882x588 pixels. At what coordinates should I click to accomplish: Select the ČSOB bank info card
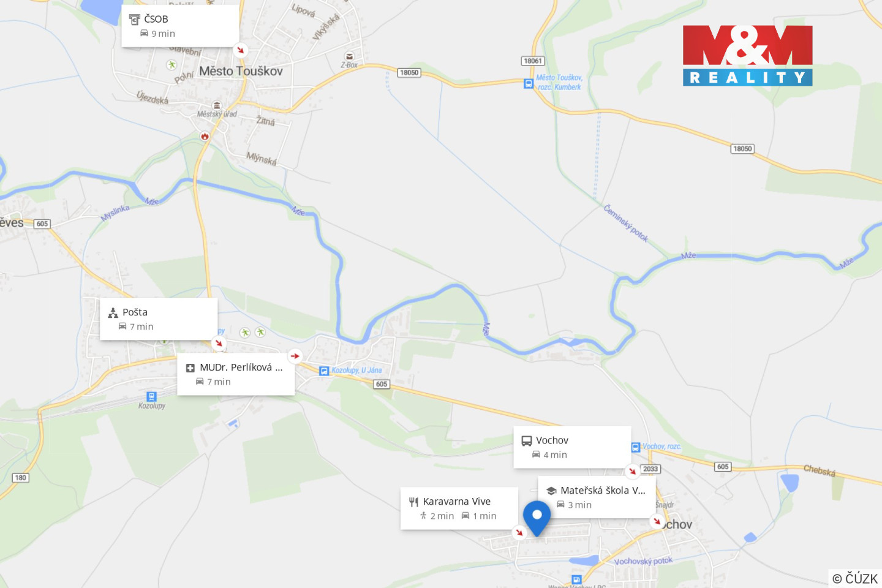(x=180, y=26)
